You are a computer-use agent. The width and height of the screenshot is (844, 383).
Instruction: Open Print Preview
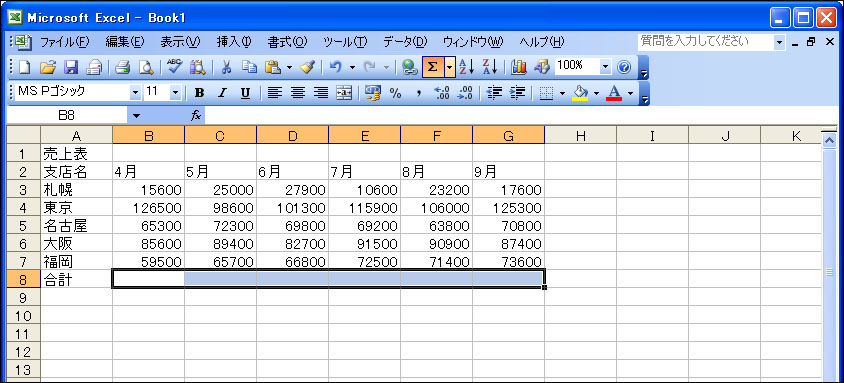[x=146, y=67]
